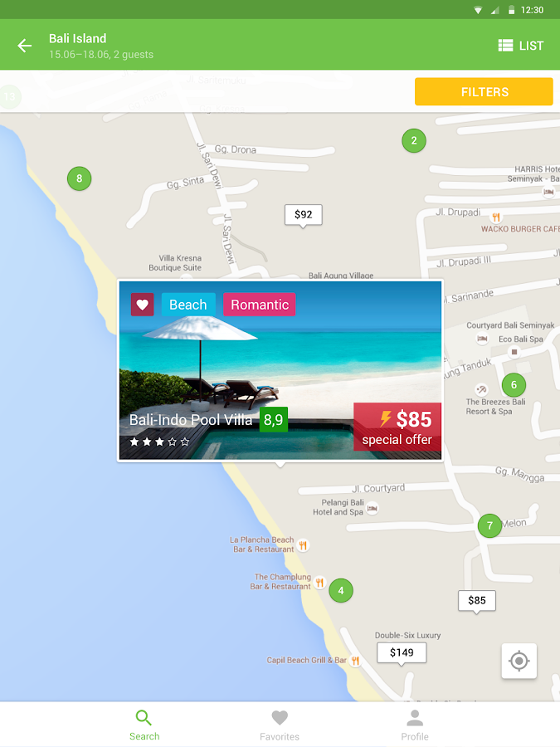The width and height of the screenshot is (560, 747).
Task: Select the cluster marker numbered 7
Action: [489, 525]
